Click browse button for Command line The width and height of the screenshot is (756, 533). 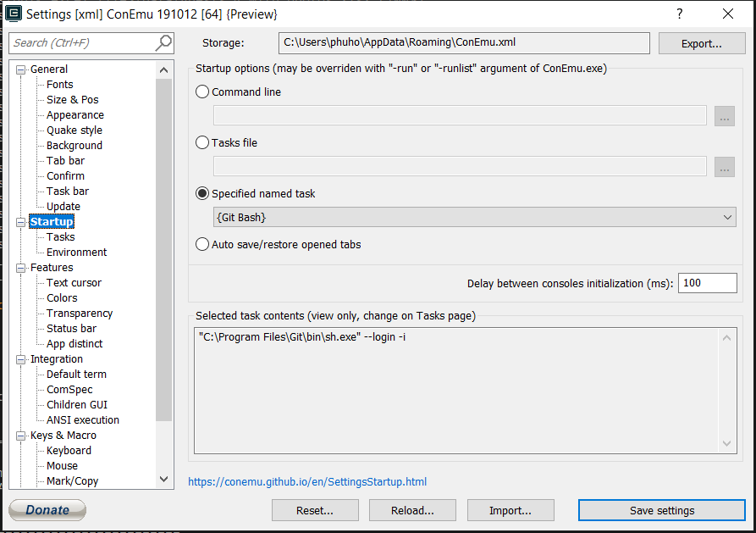point(724,116)
